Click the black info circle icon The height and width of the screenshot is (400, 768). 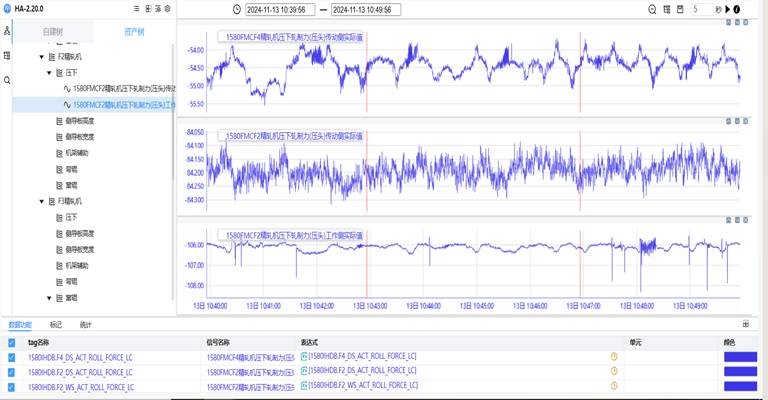[x=737, y=9]
